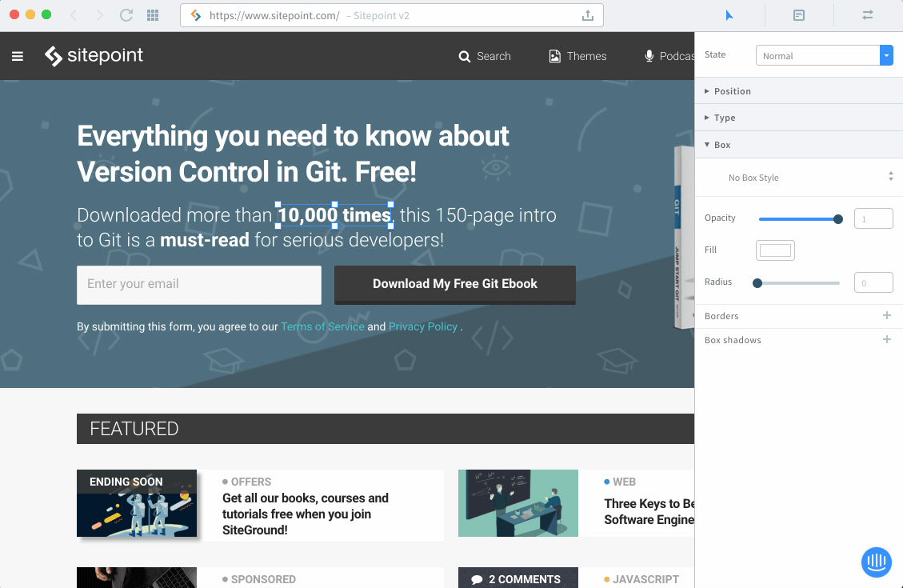Click the FEATURED section heading
903x588 pixels.
pyautogui.click(x=134, y=429)
